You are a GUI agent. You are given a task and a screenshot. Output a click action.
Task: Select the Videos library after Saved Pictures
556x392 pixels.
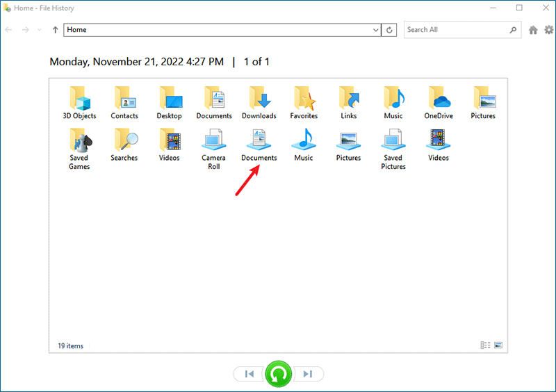tap(439, 145)
